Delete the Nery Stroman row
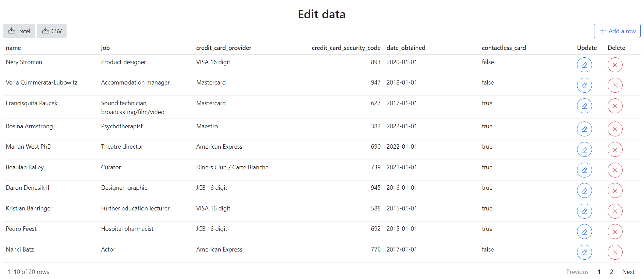 (615, 65)
